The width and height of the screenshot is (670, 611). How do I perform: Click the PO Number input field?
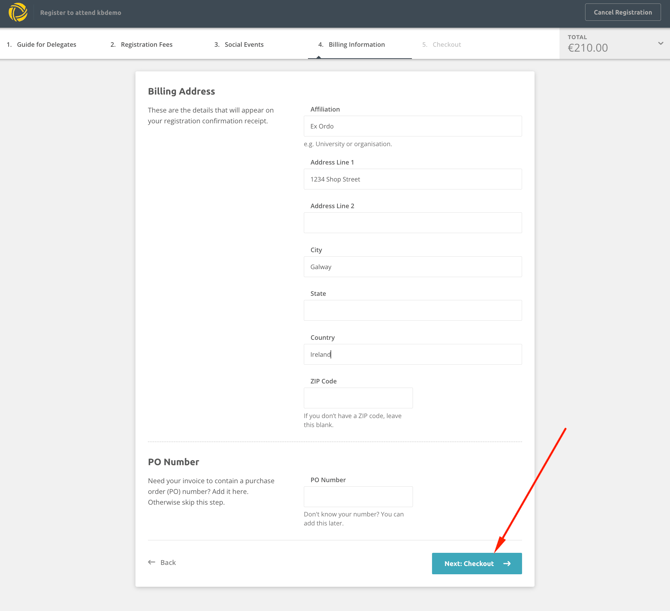click(x=358, y=497)
